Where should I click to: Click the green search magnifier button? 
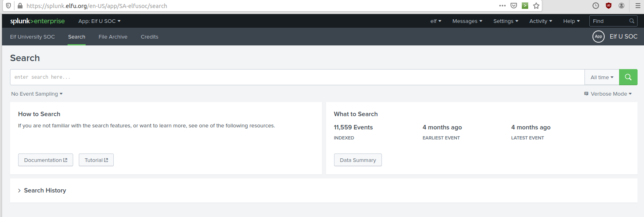628,77
